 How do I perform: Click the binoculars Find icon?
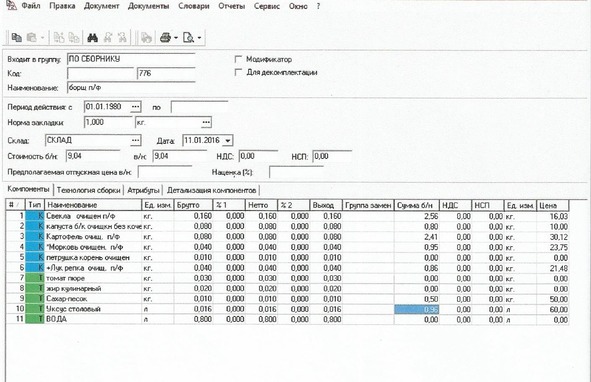93,37
